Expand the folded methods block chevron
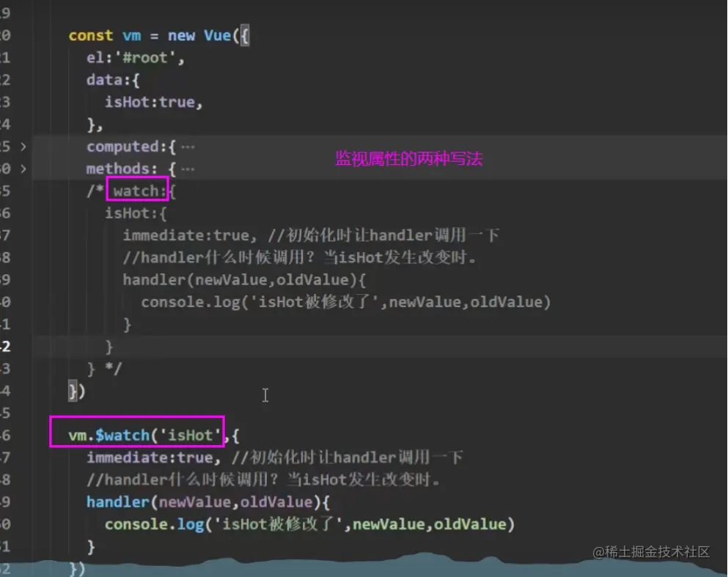 pos(23,169)
